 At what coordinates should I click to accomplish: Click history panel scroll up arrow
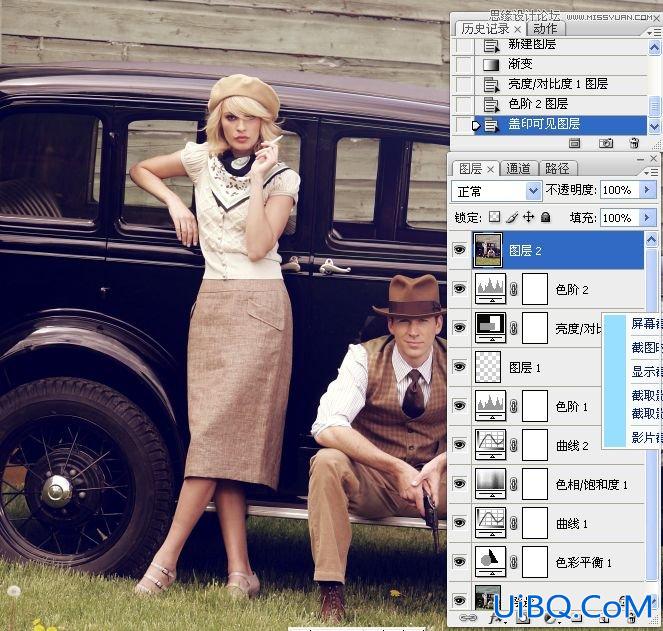(654, 47)
